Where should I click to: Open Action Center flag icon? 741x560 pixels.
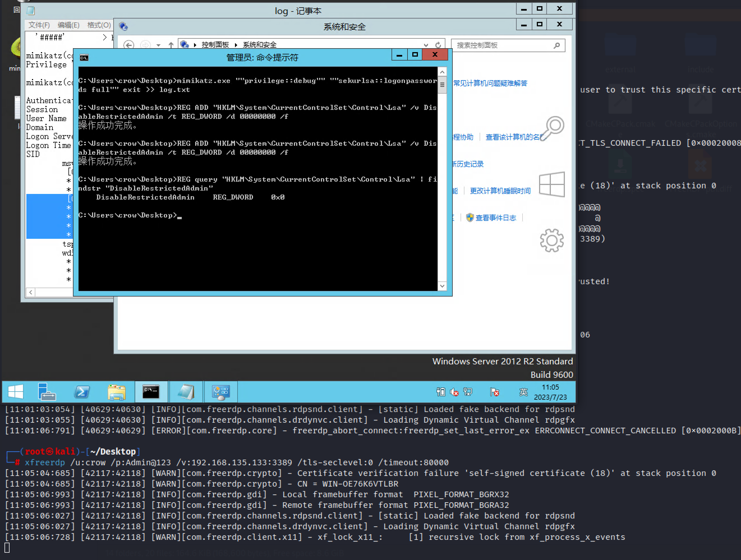click(x=494, y=392)
